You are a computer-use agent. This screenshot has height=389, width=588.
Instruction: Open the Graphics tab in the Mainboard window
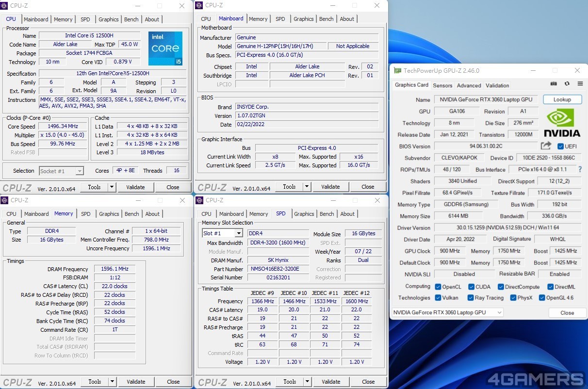[304, 19]
